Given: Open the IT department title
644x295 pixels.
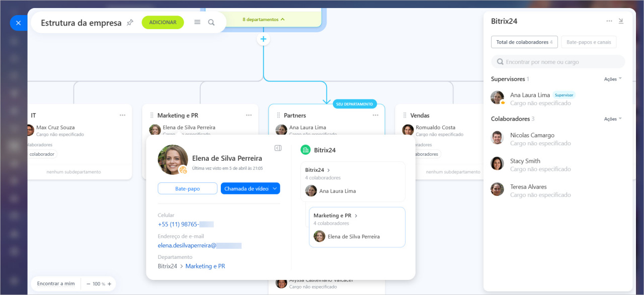Looking at the screenshot, I should click(33, 116).
